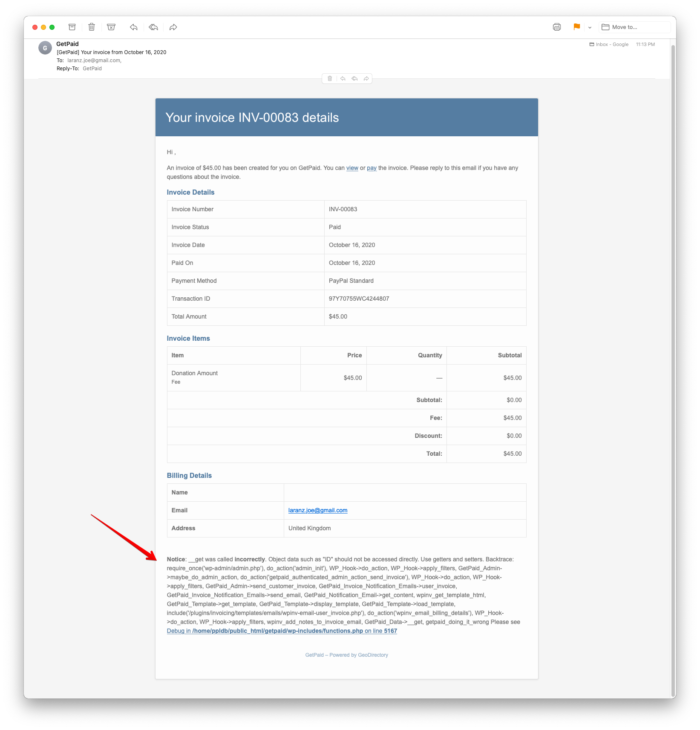Click the pay invoice link
Screen dimensions: 700x730
point(372,168)
